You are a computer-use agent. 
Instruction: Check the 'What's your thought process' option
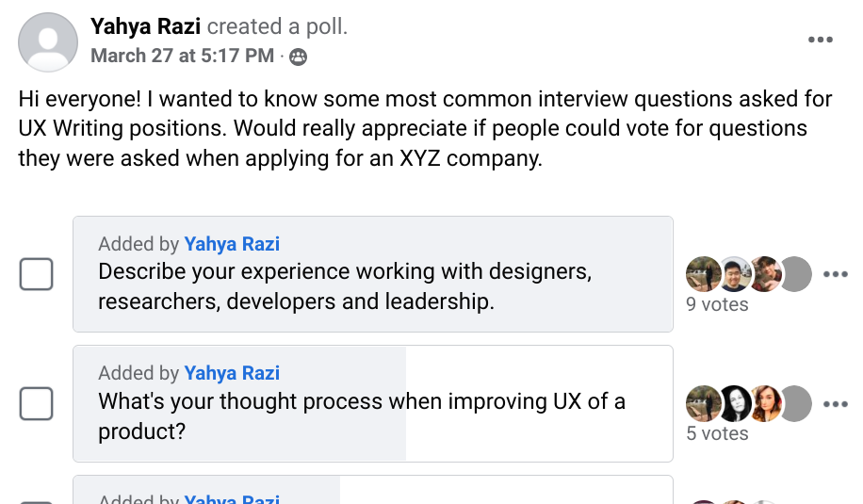37,404
